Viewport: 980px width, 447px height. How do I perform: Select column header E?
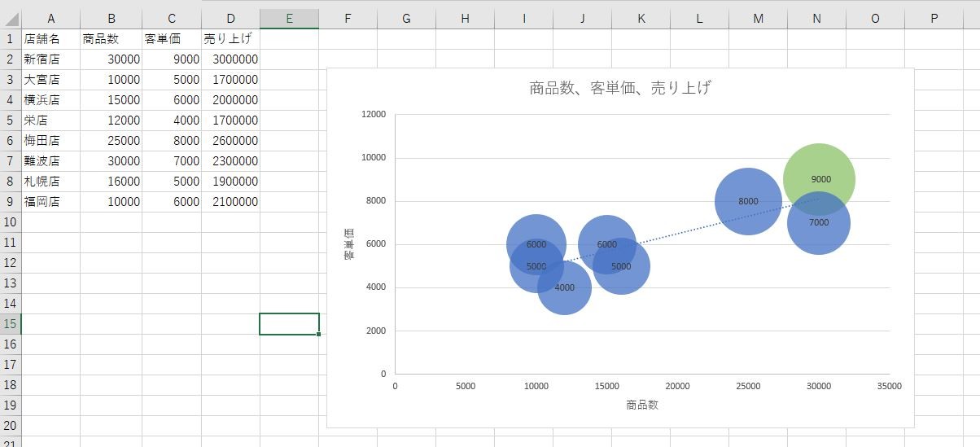point(289,19)
